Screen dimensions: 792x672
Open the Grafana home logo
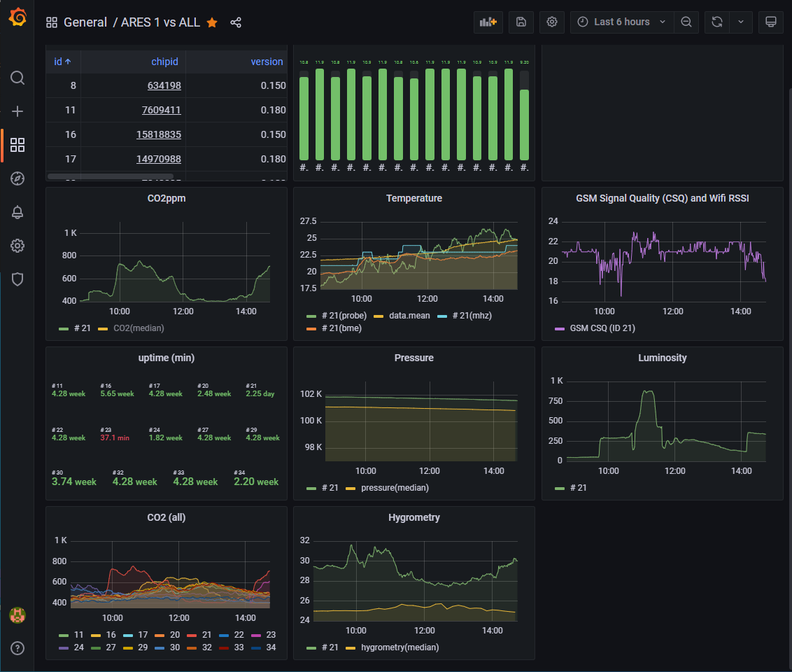point(17,17)
